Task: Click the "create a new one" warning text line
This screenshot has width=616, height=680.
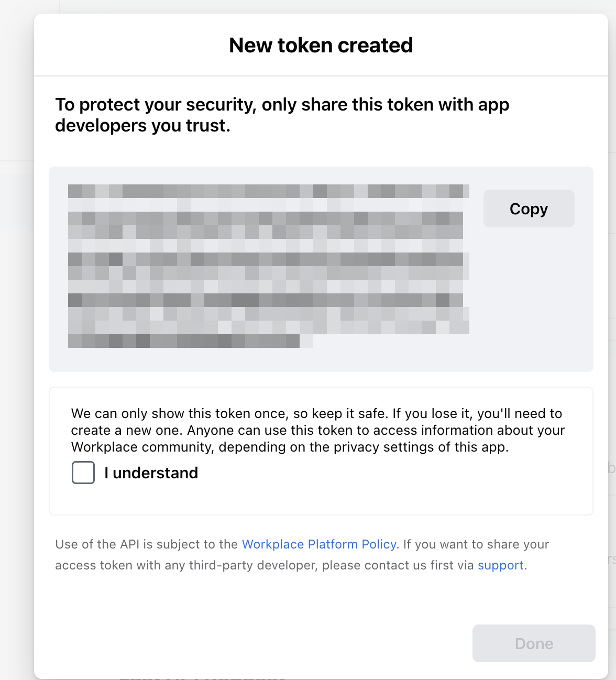Action: [x=317, y=430]
